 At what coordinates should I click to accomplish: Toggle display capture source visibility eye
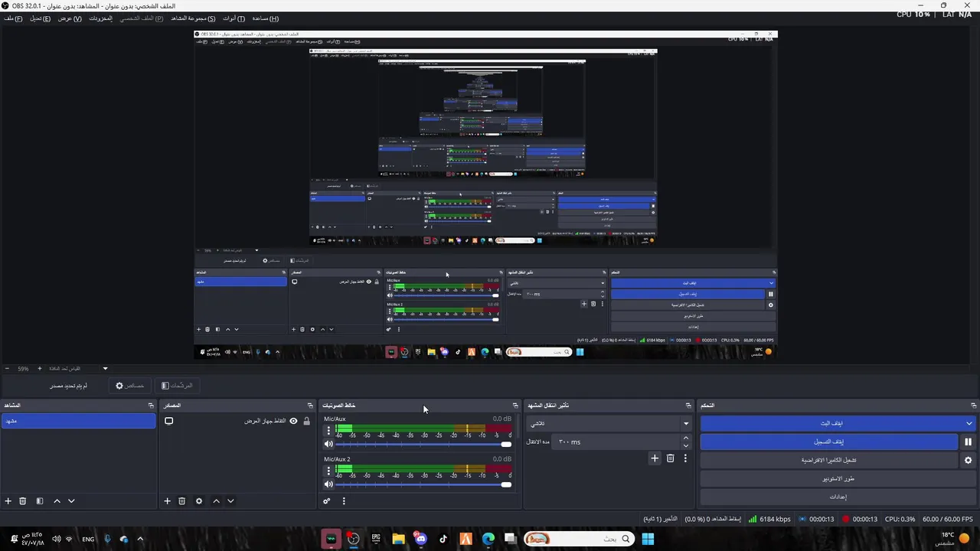pos(293,421)
